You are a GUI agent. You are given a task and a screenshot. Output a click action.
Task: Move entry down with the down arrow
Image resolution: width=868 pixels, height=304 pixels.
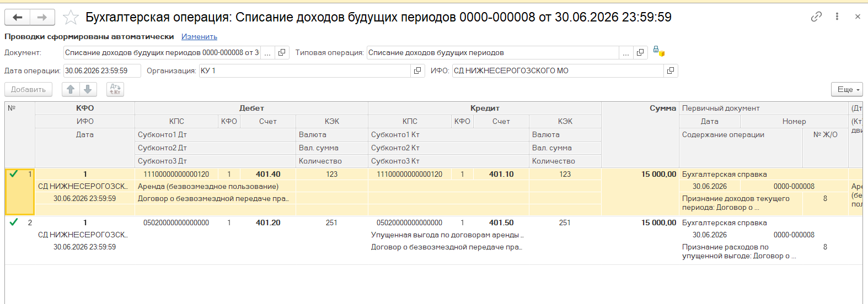click(x=88, y=89)
